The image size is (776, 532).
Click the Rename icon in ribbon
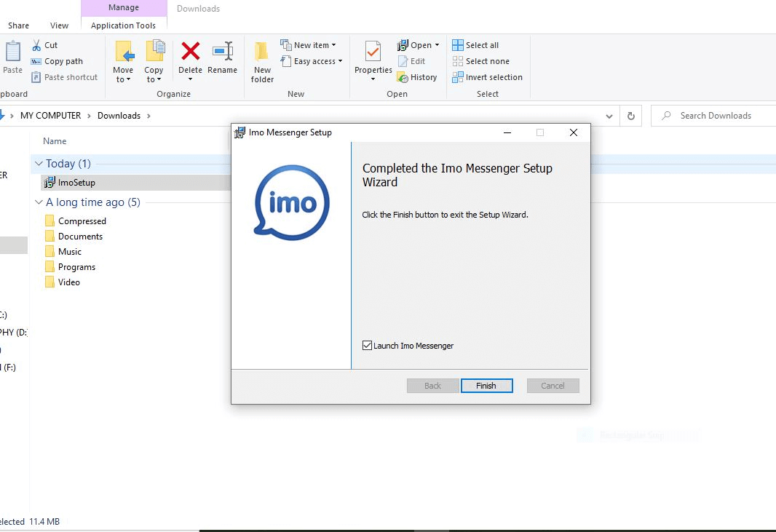pyautogui.click(x=223, y=51)
